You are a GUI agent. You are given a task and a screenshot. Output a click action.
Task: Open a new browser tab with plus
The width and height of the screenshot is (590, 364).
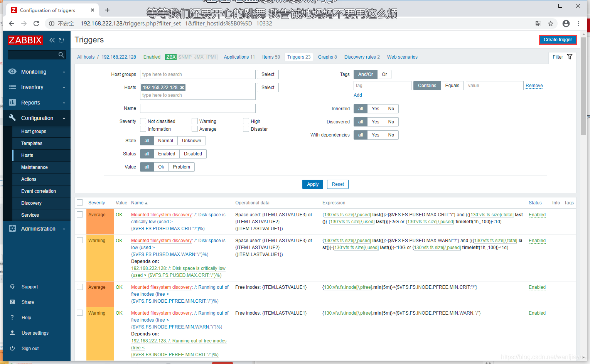click(107, 10)
